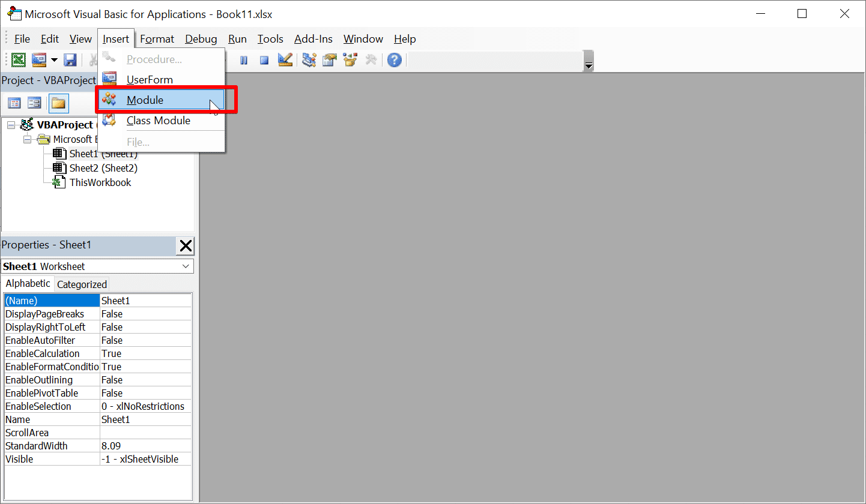Open the Run menu
The width and height of the screenshot is (866, 504).
pos(237,39)
